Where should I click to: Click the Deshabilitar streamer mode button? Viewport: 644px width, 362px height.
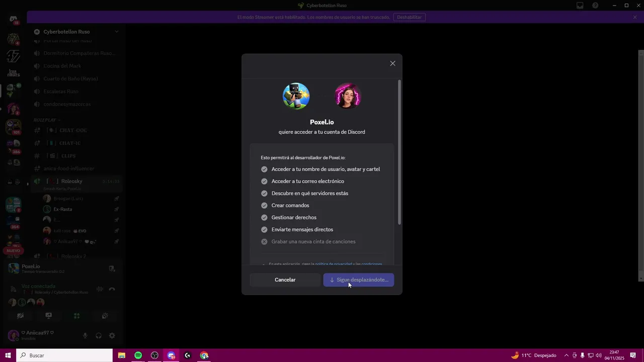click(x=411, y=17)
